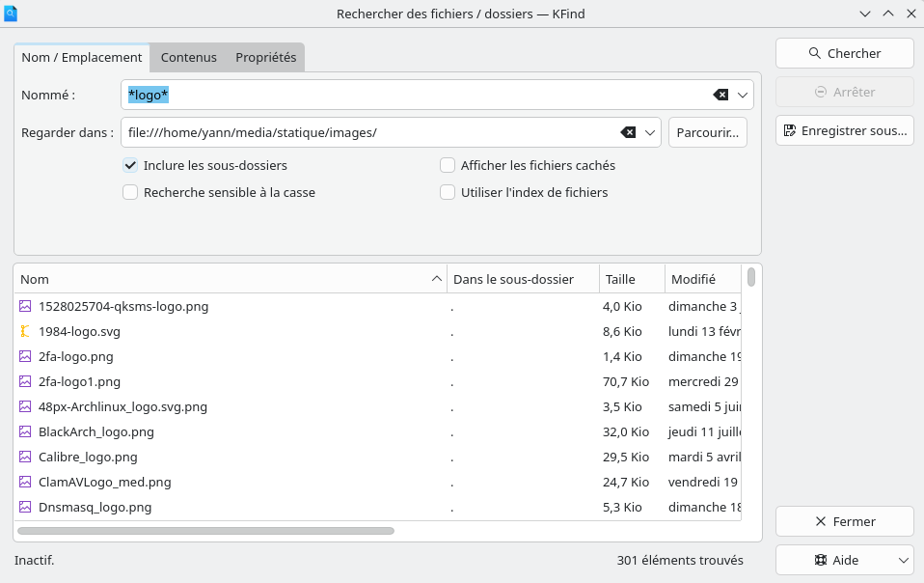Clear the "Regarder dans" path with erase icon
This screenshot has width=924, height=583.
628,132
